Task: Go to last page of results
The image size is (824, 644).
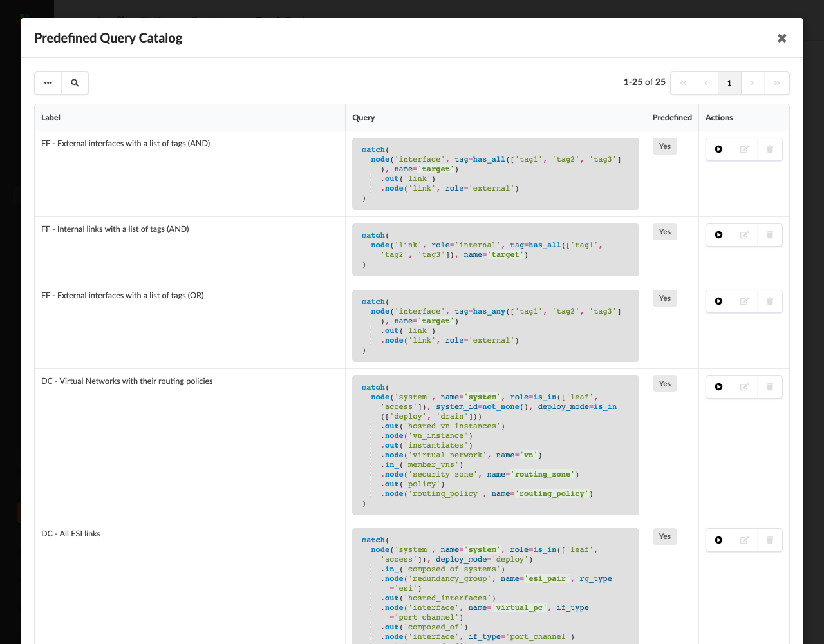Action: [x=776, y=83]
